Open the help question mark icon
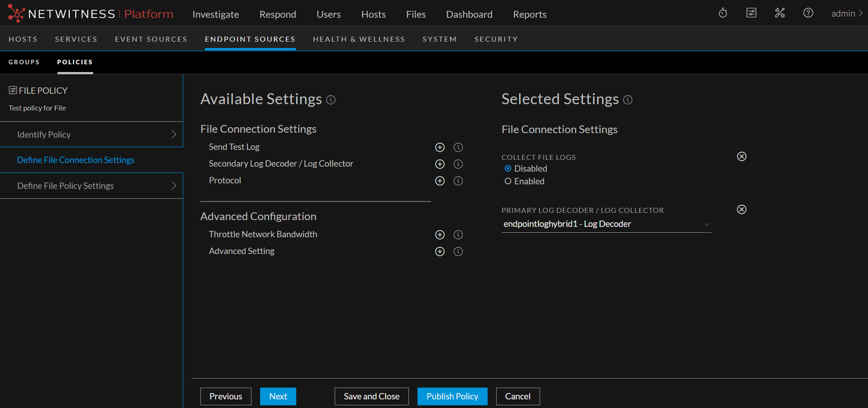Viewport: 868px width, 408px height. (808, 13)
